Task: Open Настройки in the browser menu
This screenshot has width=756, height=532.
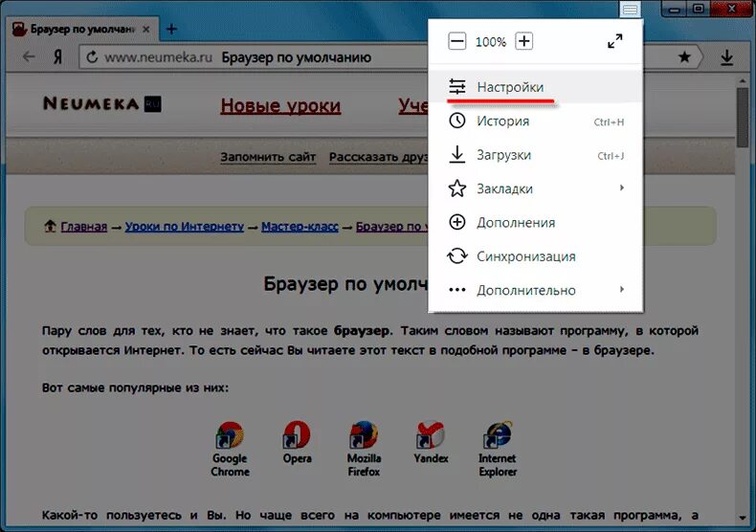Action: (x=535, y=87)
